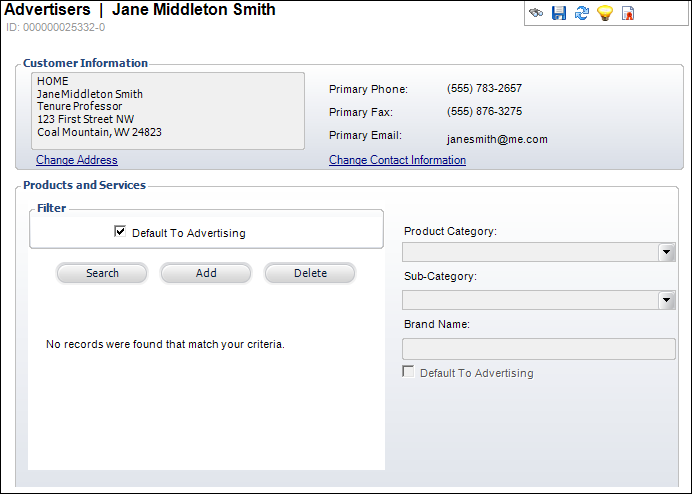The image size is (692, 494).
Task: Click the Primary Fax number value
Action: (x=484, y=112)
